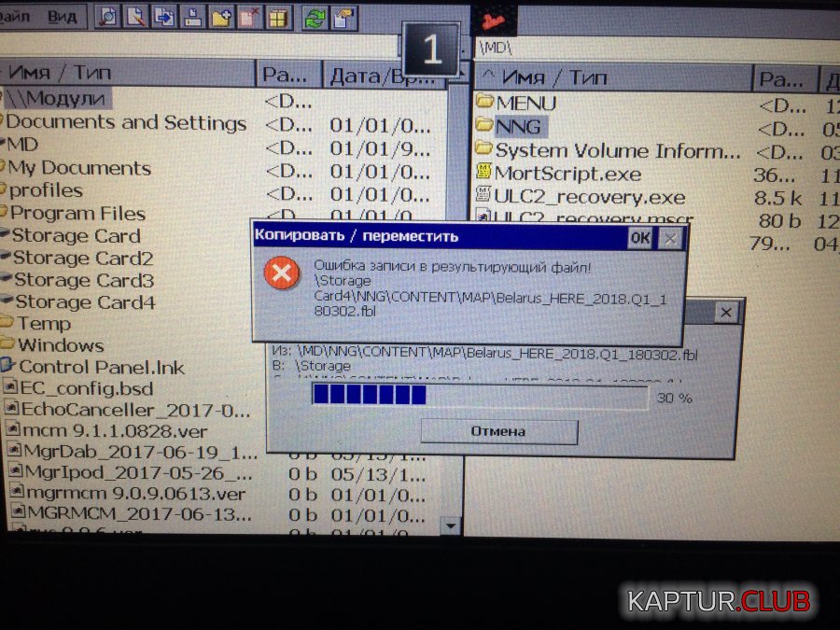Select MortScript.exe in right panel
Screen dimensions: 840x630
click(567, 174)
